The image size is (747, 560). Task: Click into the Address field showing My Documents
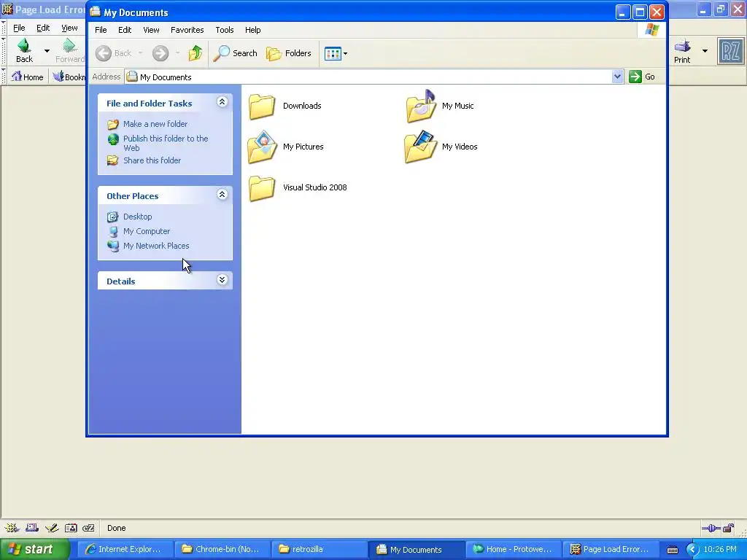(x=368, y=77)
